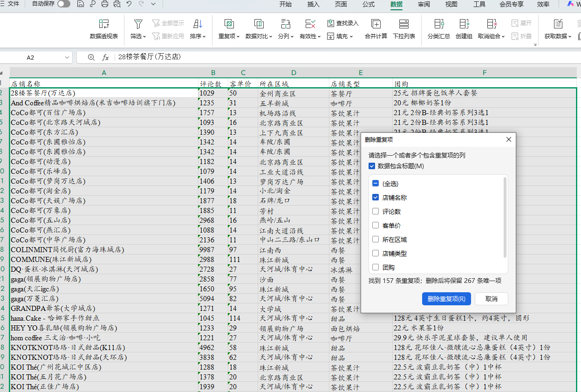
Task: Check the 团购 column checkbox
Action: coord(376,268)
